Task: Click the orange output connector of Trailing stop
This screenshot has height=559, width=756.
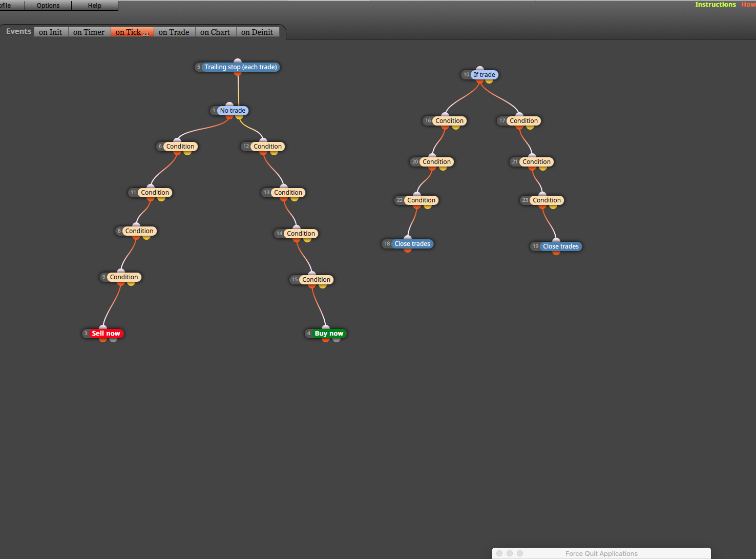Action: pyautogui.click(x=238, y=73)
